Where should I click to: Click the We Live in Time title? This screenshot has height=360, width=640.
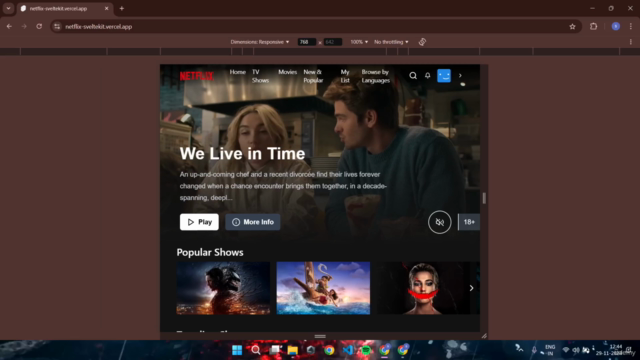(242, 154)
